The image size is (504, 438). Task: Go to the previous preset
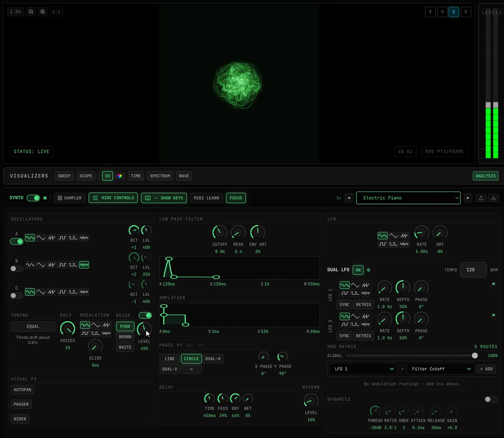[349, 198]
